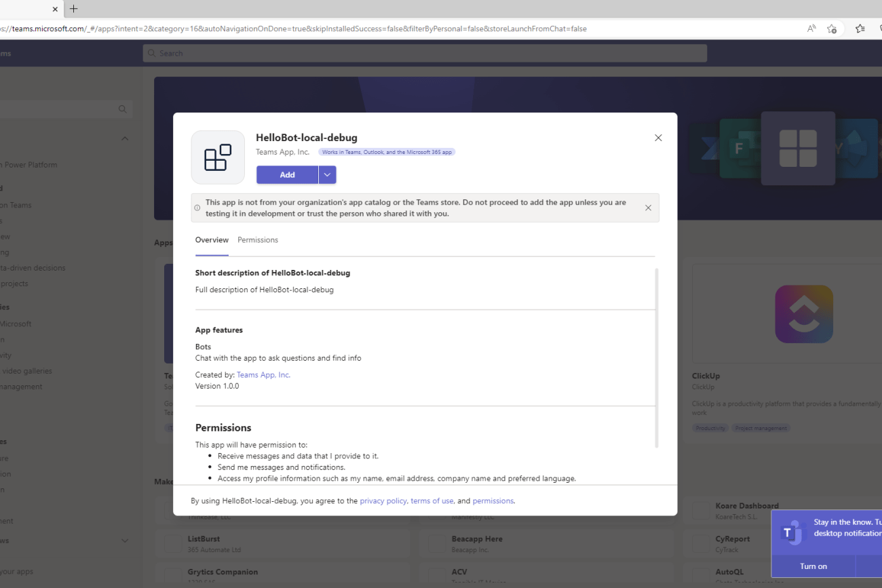Screen dimensions: 882x588
Task: Select the video galleries sidebar item
Action: [26, 371]
